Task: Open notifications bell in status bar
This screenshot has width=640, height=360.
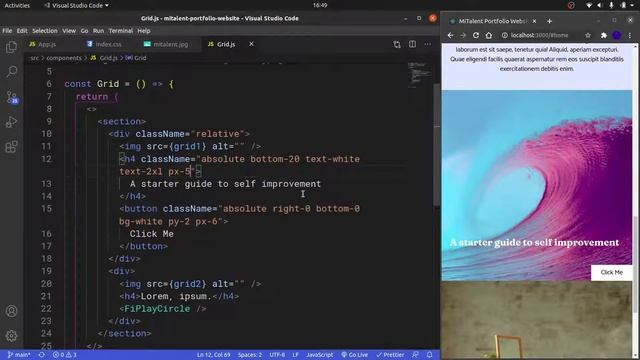Action: click(x=429, y=355)
